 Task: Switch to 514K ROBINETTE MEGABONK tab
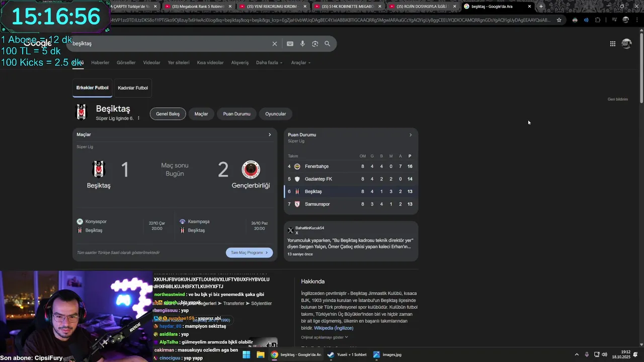(347, 7)
